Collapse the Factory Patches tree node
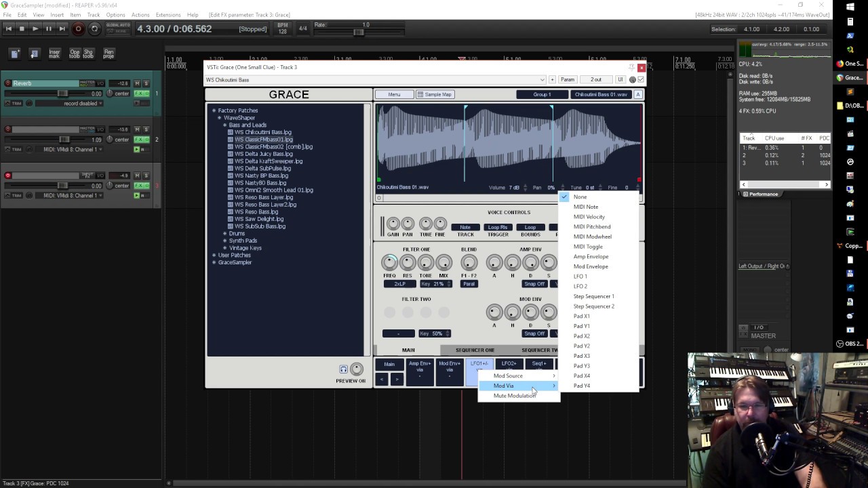Screen dimensions: 868x488 214,110
